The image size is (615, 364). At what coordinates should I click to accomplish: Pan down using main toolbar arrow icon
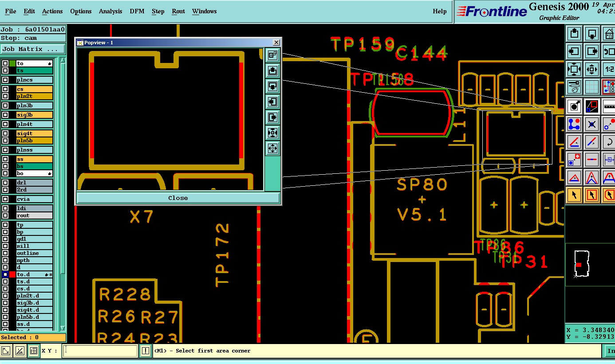(592, 33)
